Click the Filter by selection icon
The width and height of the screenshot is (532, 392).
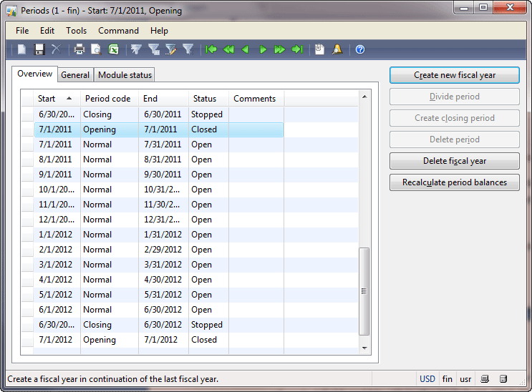(x=136, y=49)
